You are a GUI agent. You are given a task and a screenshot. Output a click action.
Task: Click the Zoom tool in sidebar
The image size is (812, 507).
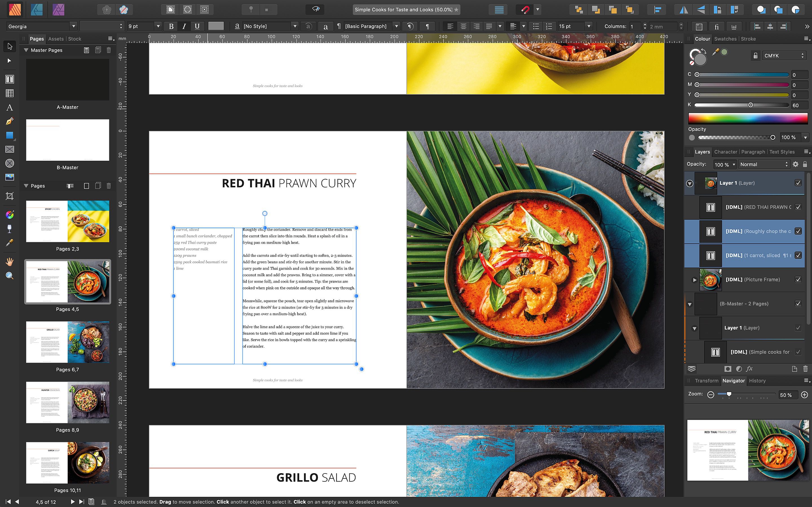9,275
